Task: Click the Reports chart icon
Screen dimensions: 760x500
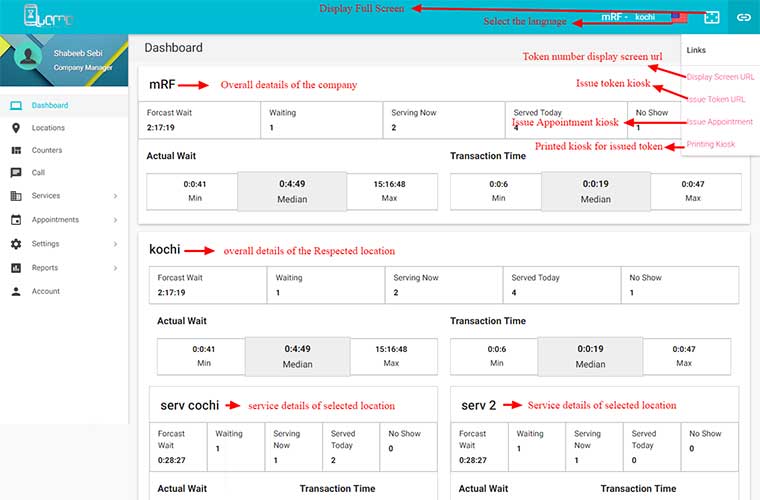Action: (16, 267)
